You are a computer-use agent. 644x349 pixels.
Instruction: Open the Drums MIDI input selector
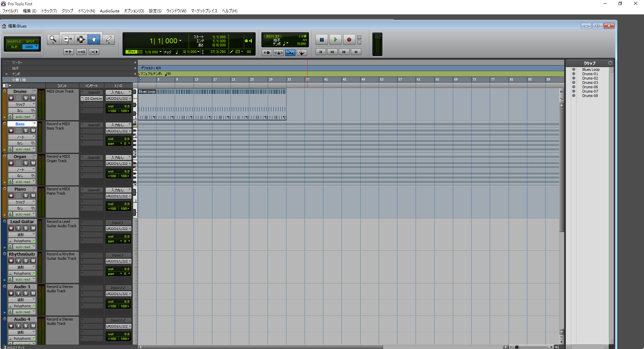click(119, 92)
